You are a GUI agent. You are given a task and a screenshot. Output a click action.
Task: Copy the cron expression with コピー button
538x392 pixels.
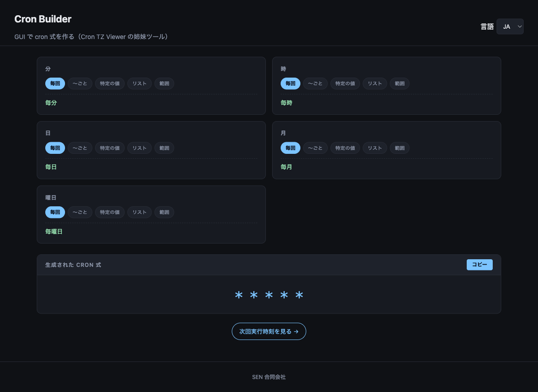[479, 265]
